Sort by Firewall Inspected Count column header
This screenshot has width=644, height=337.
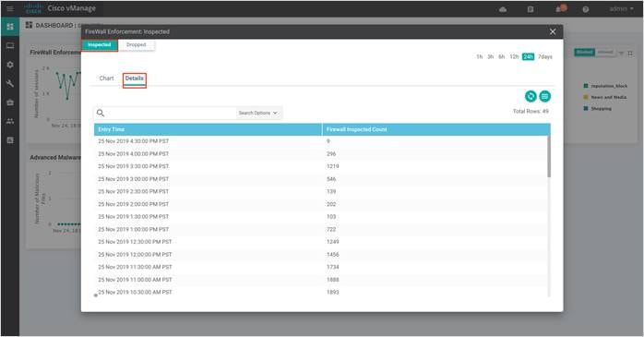pos(436,129)
